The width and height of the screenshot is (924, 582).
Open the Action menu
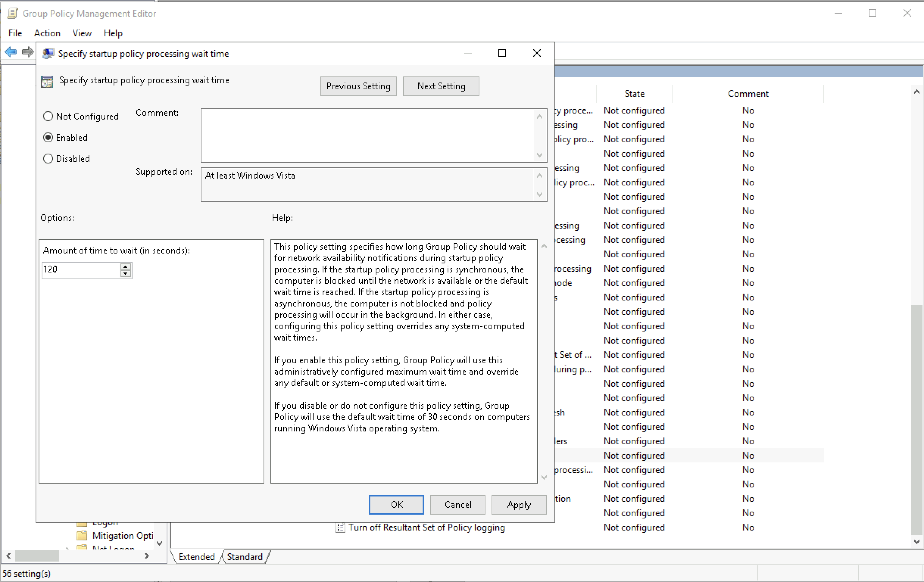(47, 33)
